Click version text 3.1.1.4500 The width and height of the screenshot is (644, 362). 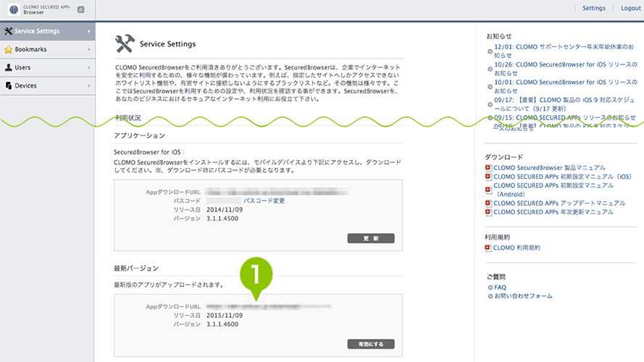click(222, 219)
